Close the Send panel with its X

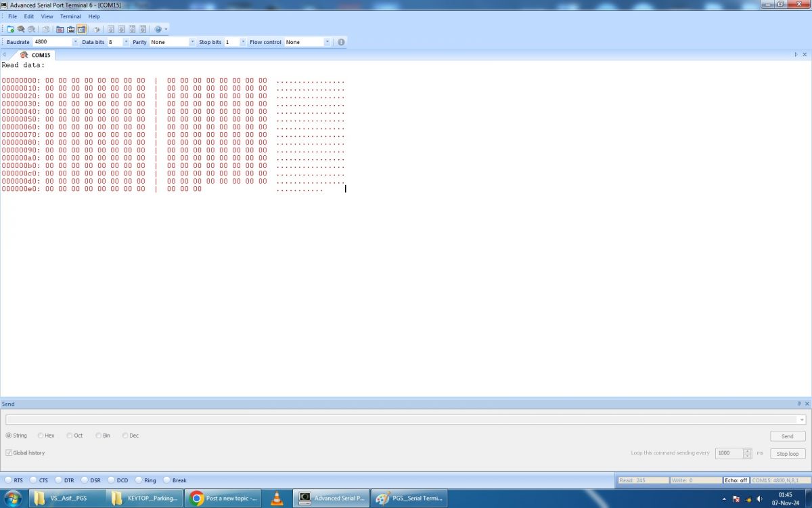(807, 404)
